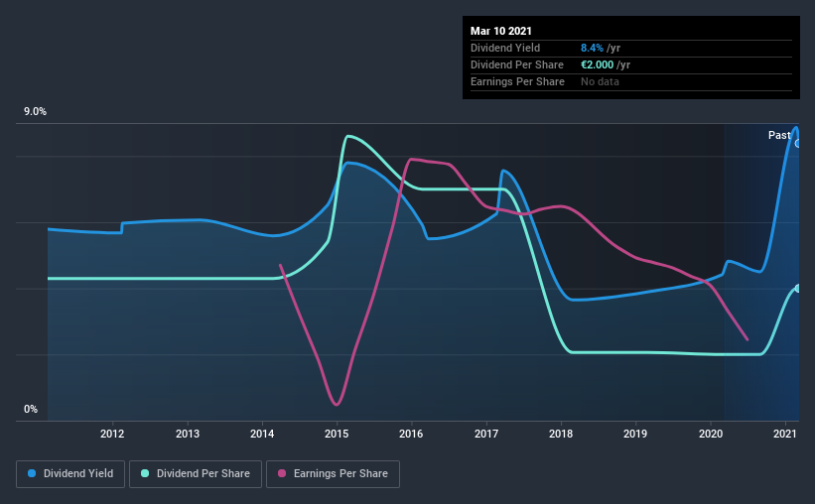Toggle the Earnings Per Share legend button
815x504 pixels.
click(x=333, y=474)
